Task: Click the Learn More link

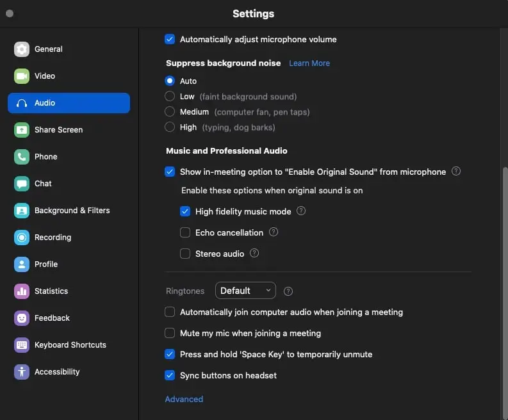Action: point(309,63)
